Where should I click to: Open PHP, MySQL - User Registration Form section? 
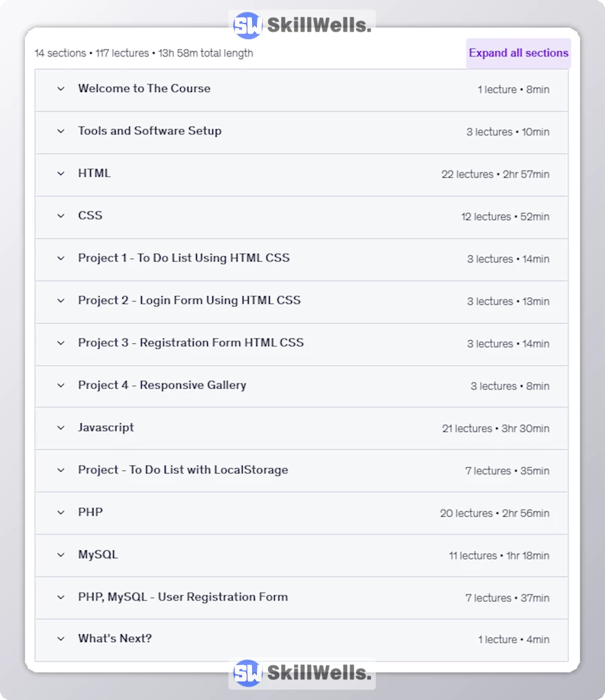[x=60, y=597]
